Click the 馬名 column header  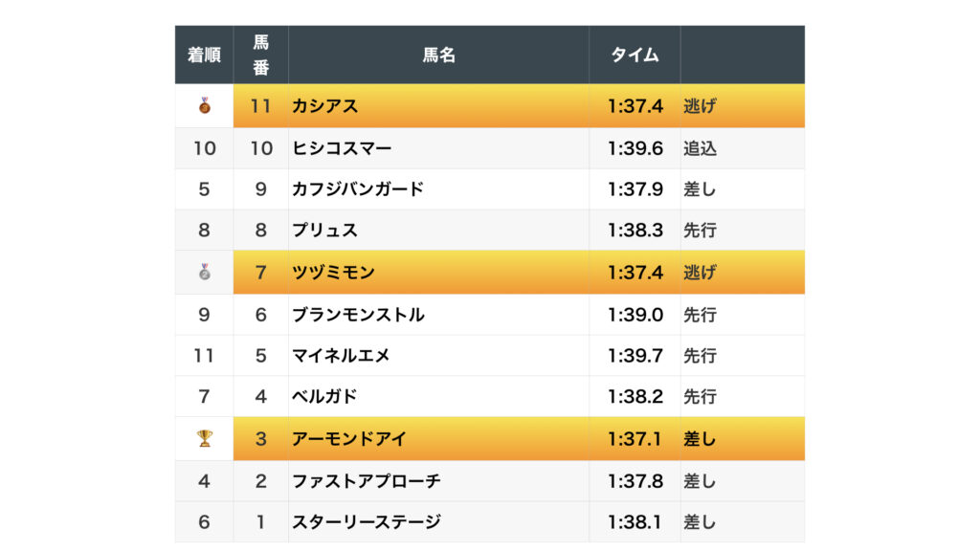click(x=438, y=55)
